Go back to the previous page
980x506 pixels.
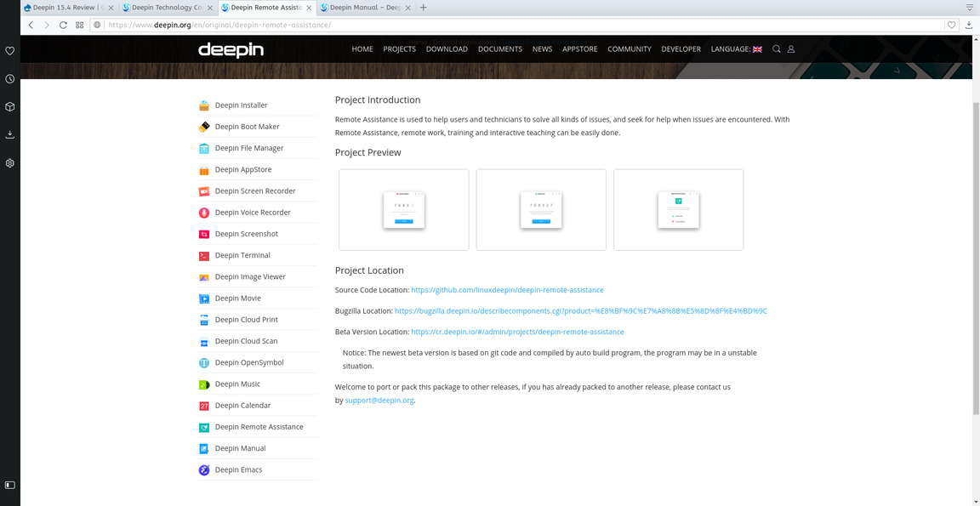pyautogui.click(x=31, y=25)
